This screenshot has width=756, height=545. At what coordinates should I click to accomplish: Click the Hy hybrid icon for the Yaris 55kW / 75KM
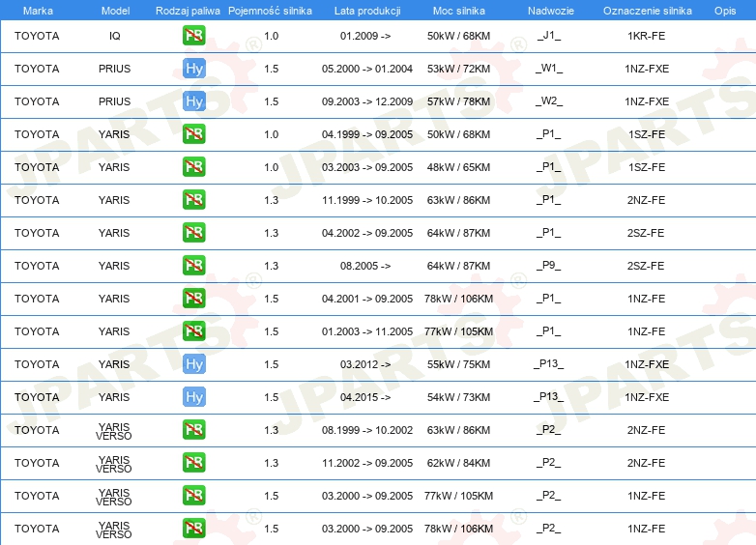click(x=193, y=363)
